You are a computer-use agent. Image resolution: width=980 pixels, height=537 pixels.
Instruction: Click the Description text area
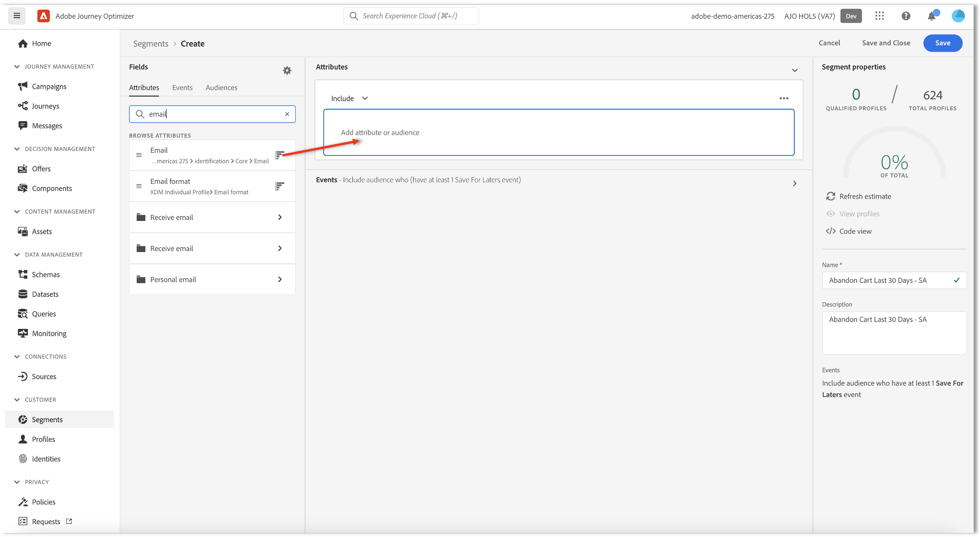pyautogui.click(x=894, y=333)
